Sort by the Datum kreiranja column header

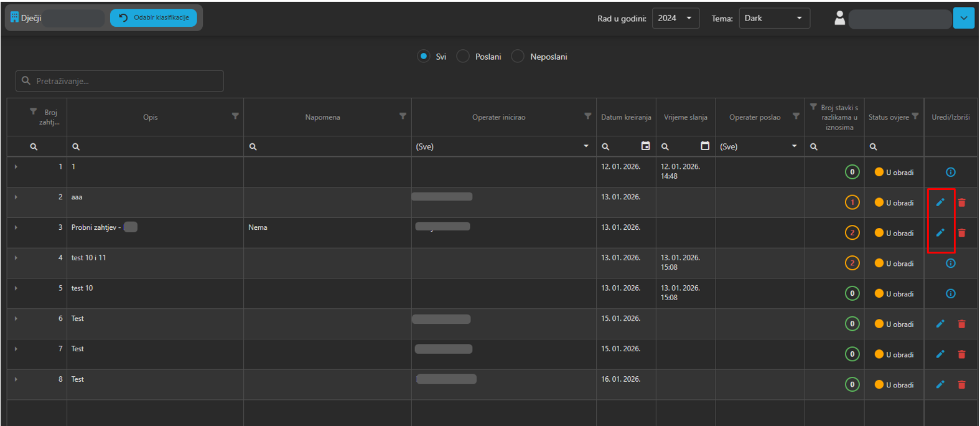click(x=625, y=117)
